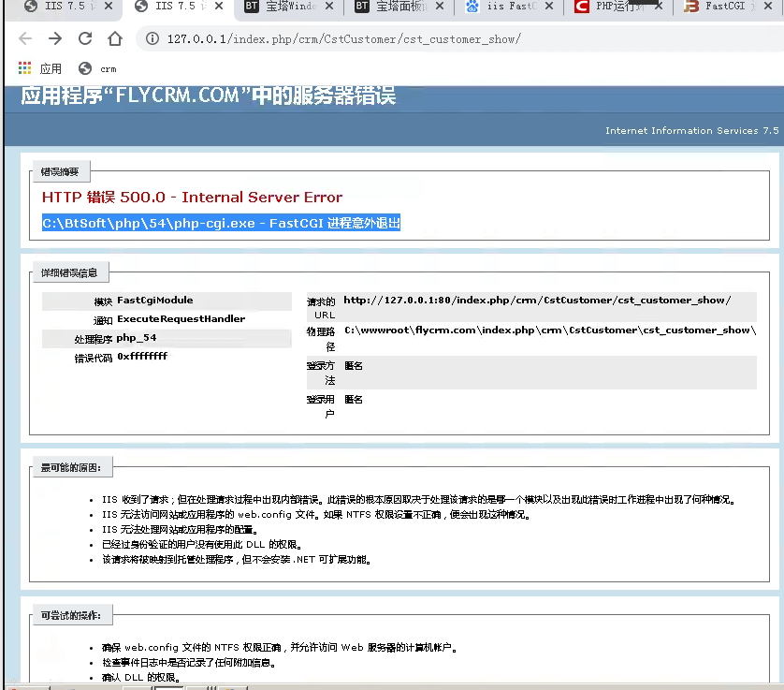The height and width of the screenshot is (690, 784).
Task: Click the highlighted php-cgi.exe FastCGI error line
Action: point(221,223)
